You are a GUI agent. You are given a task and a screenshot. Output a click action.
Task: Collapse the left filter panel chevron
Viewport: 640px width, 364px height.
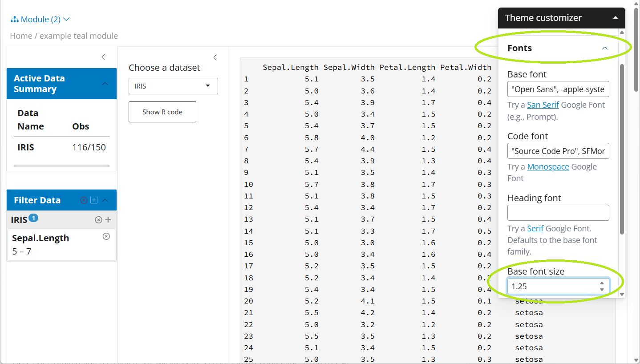pos(103,57)
